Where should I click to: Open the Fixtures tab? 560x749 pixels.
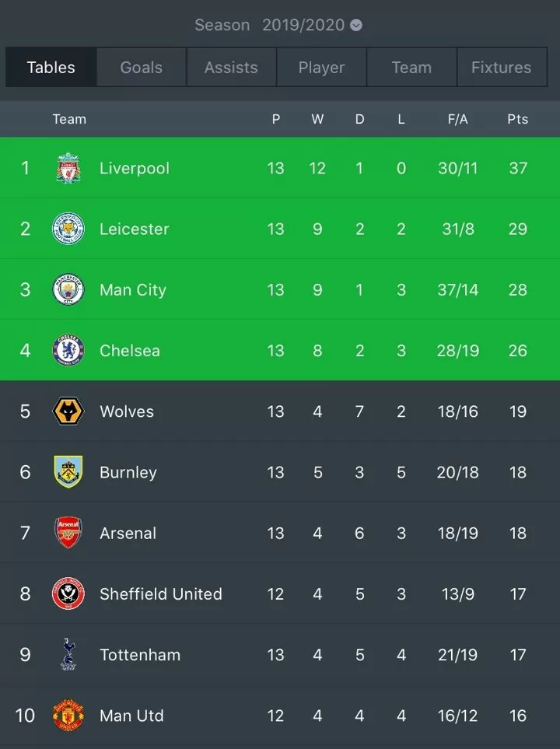tap(502, 68)
